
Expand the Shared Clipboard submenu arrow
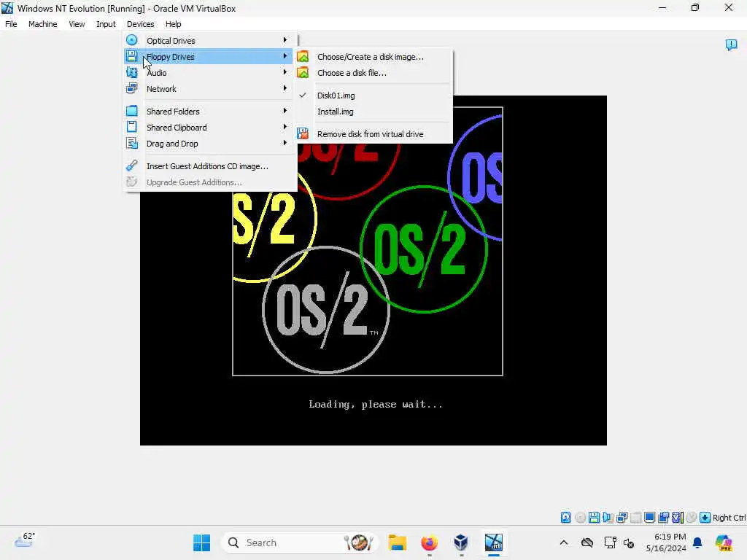[285, 127]
